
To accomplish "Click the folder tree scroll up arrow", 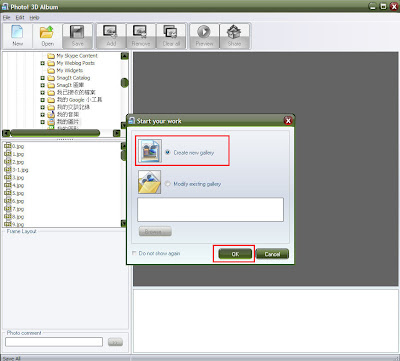I will tap(125, 56).
